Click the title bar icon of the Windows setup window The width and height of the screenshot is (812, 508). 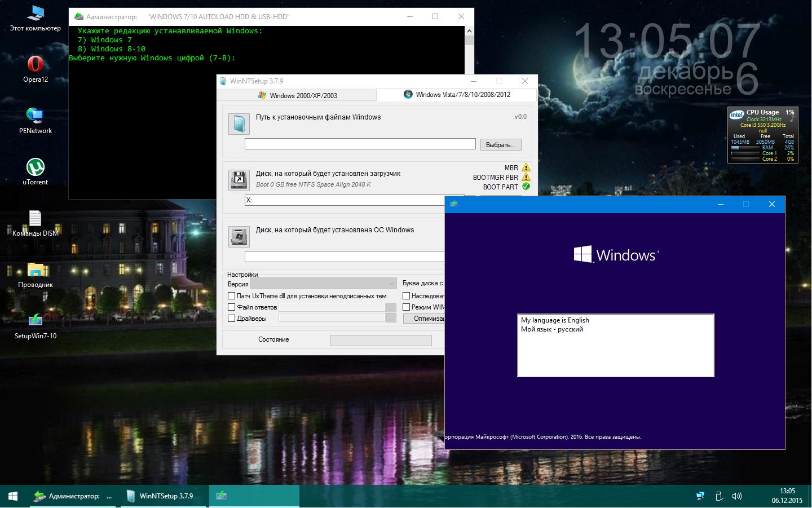pos(453,204)
